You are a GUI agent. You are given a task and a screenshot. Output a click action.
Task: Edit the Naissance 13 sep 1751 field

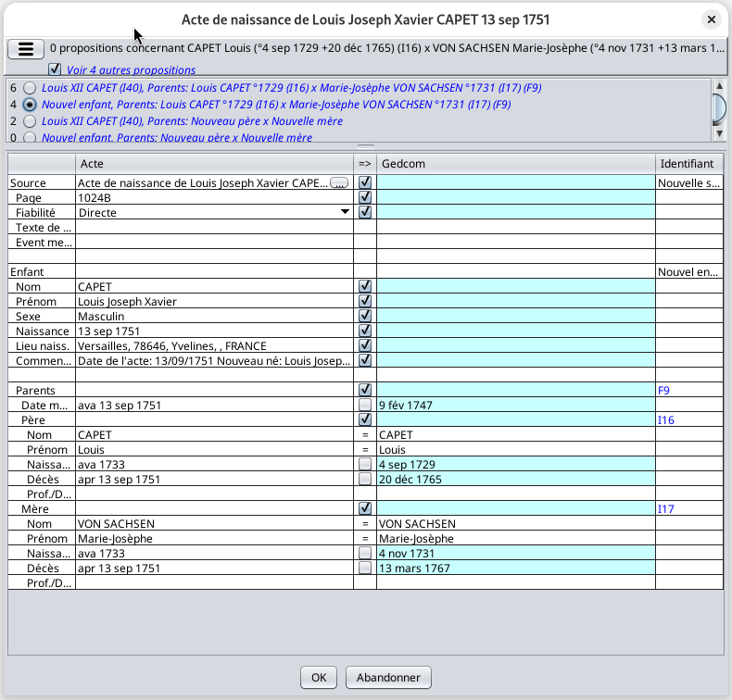[214, 331]
